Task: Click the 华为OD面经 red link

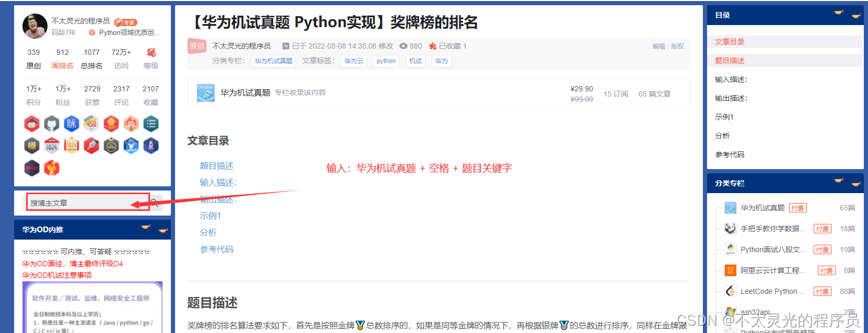Action: (72, 264)
